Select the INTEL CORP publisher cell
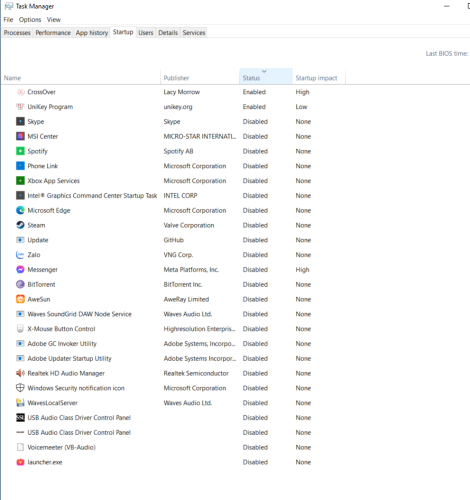 click(x=180, y=195)
